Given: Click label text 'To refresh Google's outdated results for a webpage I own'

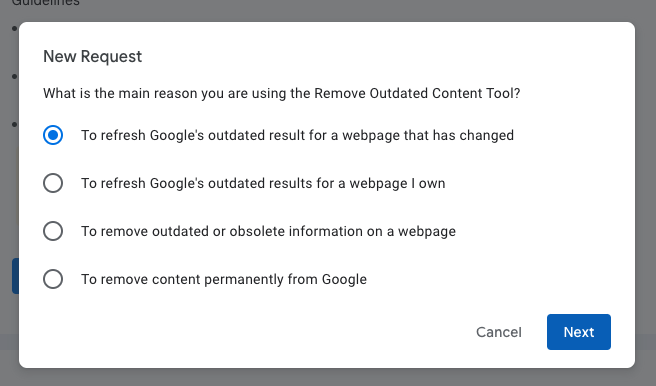Looking at the screenshot, I should pos(263,184).
